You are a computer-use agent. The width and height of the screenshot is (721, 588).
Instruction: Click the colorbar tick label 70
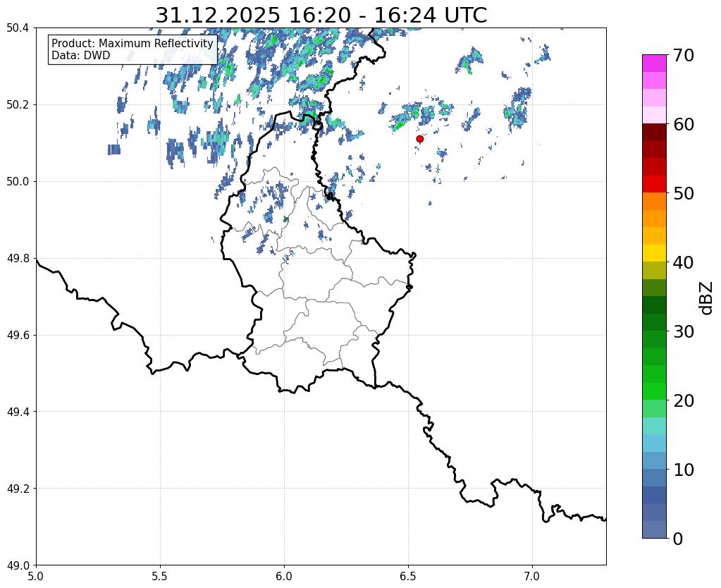[x=684, y=55]
